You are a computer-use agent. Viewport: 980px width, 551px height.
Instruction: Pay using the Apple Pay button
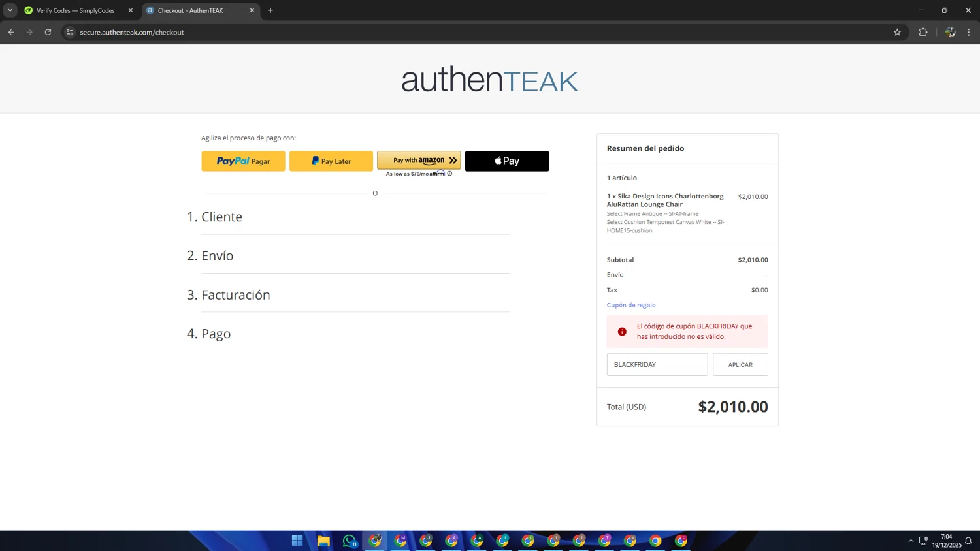(x=507, y=161)
